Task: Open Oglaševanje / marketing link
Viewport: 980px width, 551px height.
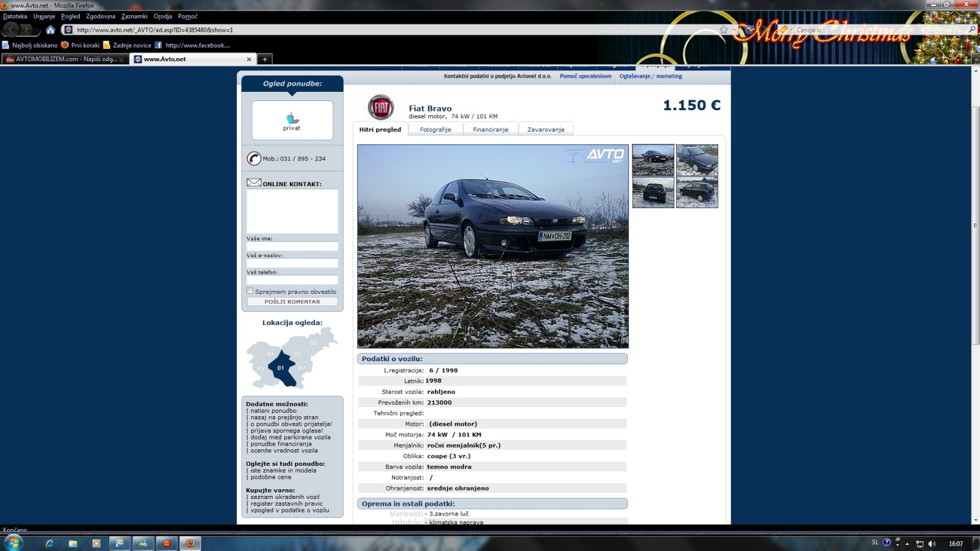Action: point(650,77)
